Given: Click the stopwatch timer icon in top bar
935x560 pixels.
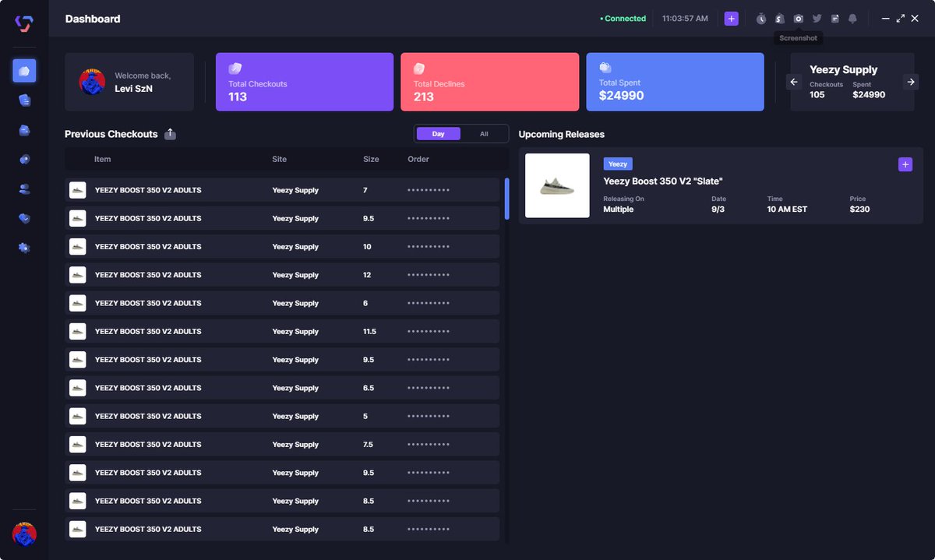Looking at the screenshot, I should (x=761, y=19).
